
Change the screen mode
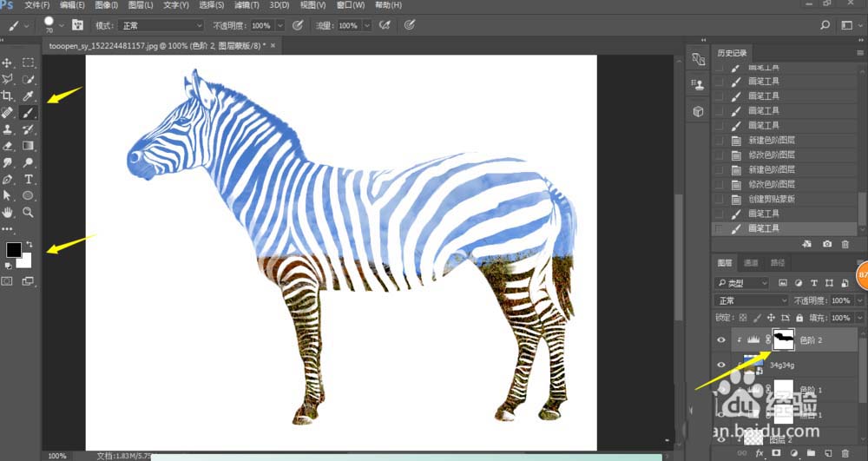tap(28, 281)
